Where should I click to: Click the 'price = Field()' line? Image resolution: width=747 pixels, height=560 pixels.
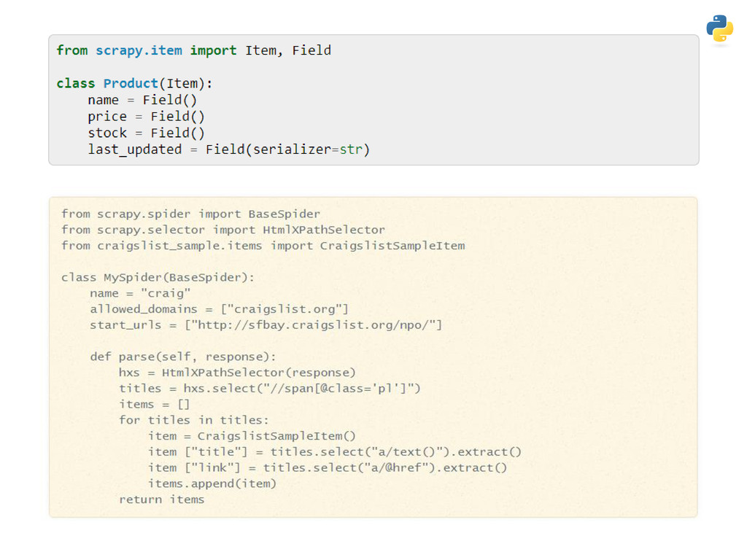tap(146, 117)
